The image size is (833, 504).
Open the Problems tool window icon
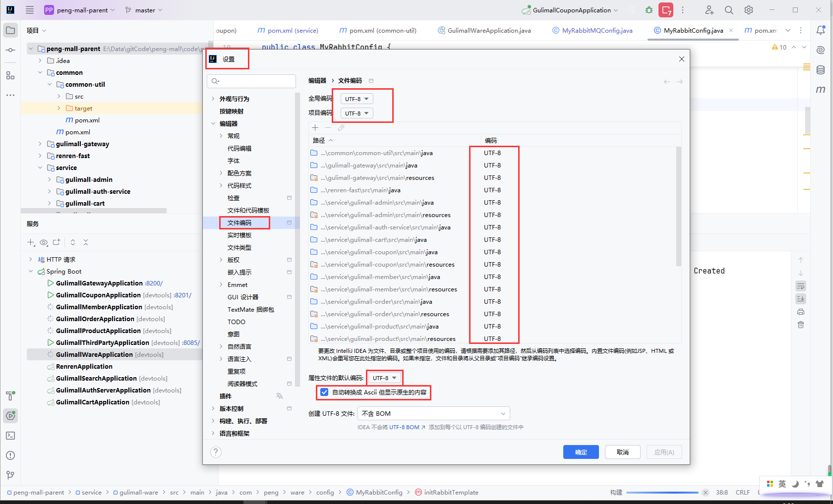click(10, 455)
